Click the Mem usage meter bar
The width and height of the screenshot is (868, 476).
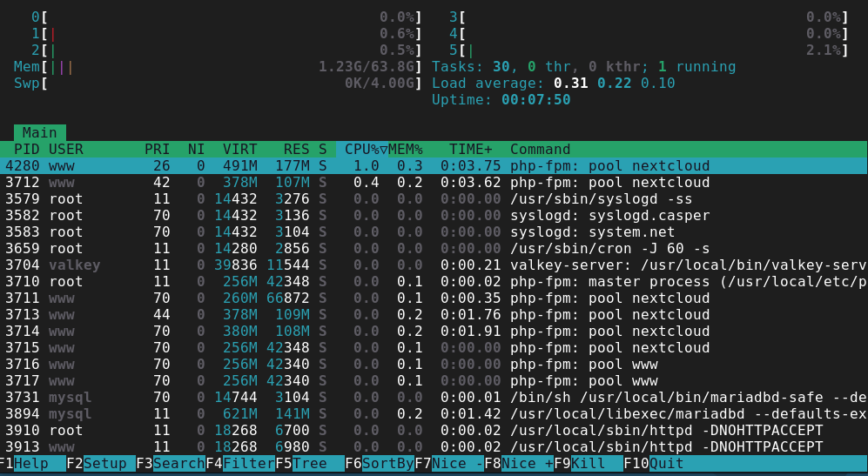pyautogui.click(x=218, y=67)
